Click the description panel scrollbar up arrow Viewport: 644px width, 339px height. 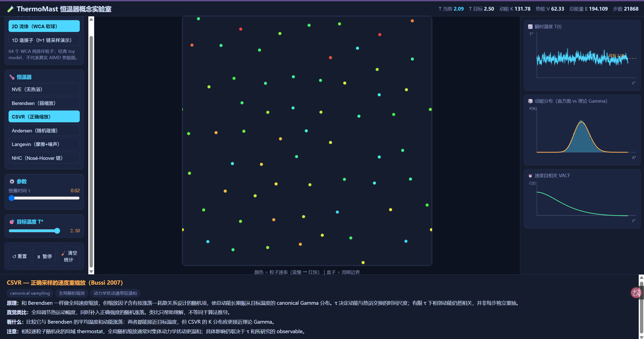[641, 278]
